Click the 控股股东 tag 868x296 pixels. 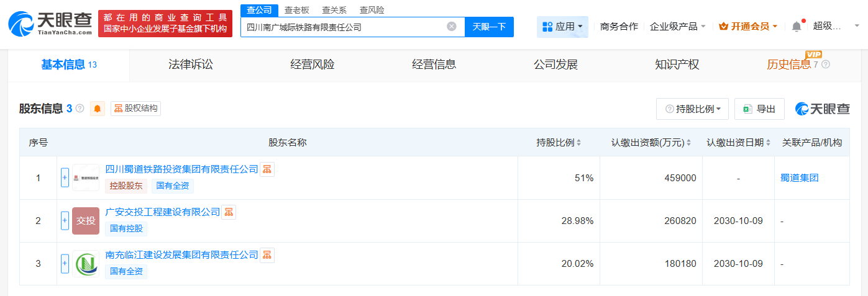tap(126, 186)
